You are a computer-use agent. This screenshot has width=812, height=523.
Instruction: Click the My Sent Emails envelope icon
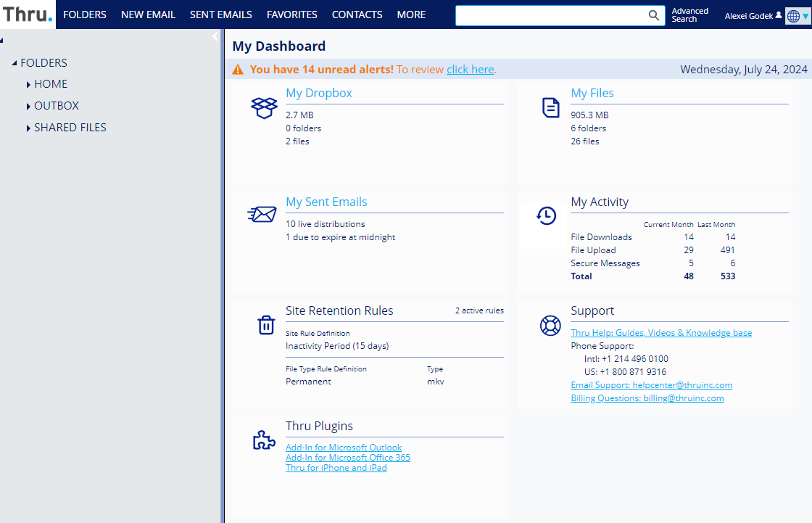click(x=262, y=214)
